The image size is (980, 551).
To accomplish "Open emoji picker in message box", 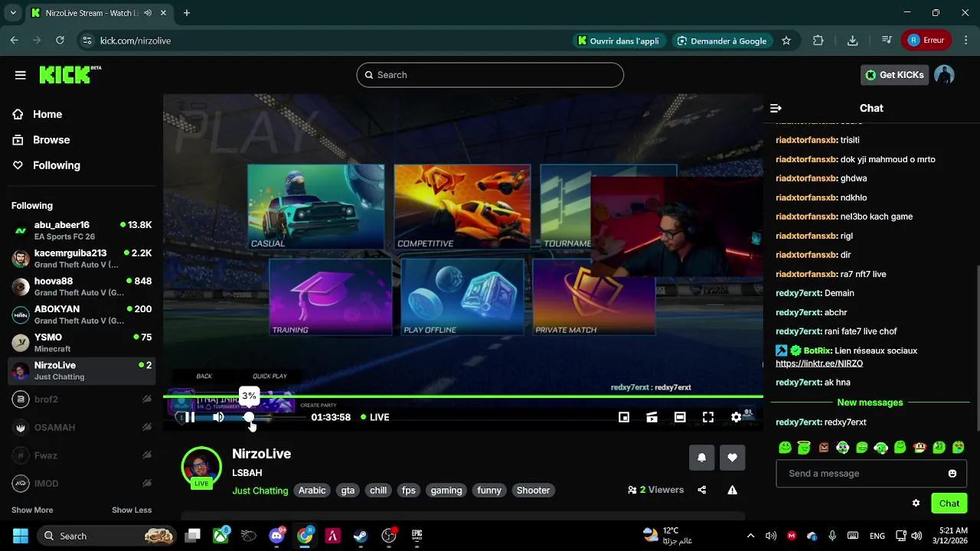I will pyautogui.click(x=952, y=473).
